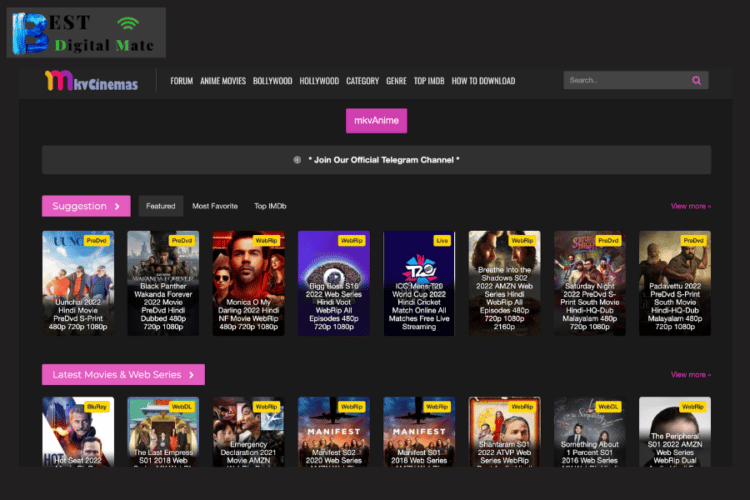Image resolution: width=750 pixels, height=500 pixels.
Task: Click the arrow on Latest Movies & Web Series
Action: pos(191,375)
